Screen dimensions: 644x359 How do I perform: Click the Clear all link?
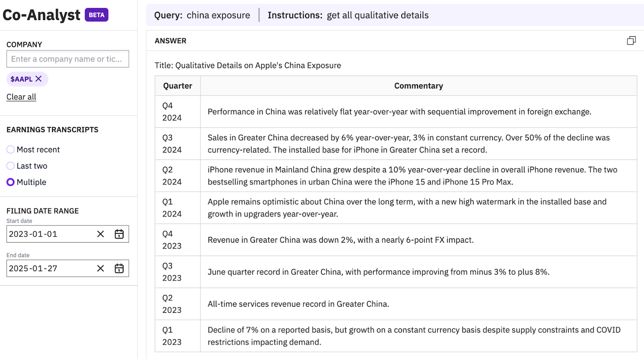point(21,97)
